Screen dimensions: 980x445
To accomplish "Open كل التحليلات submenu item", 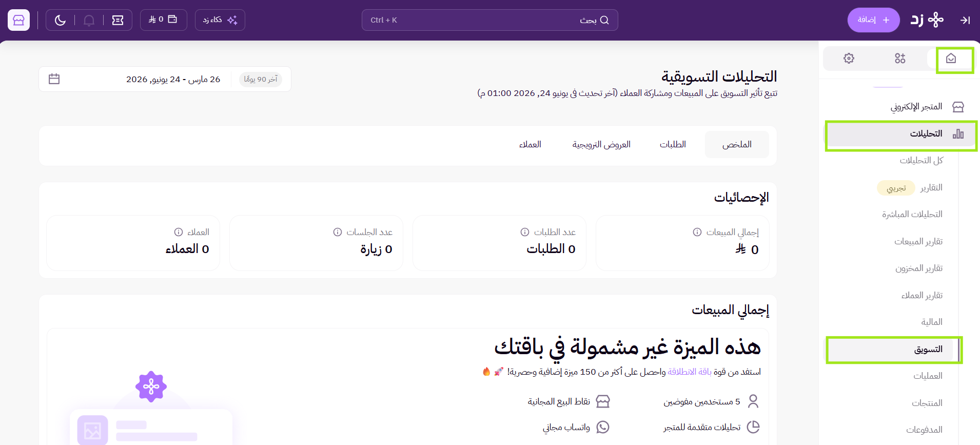I will pos(921,161).
